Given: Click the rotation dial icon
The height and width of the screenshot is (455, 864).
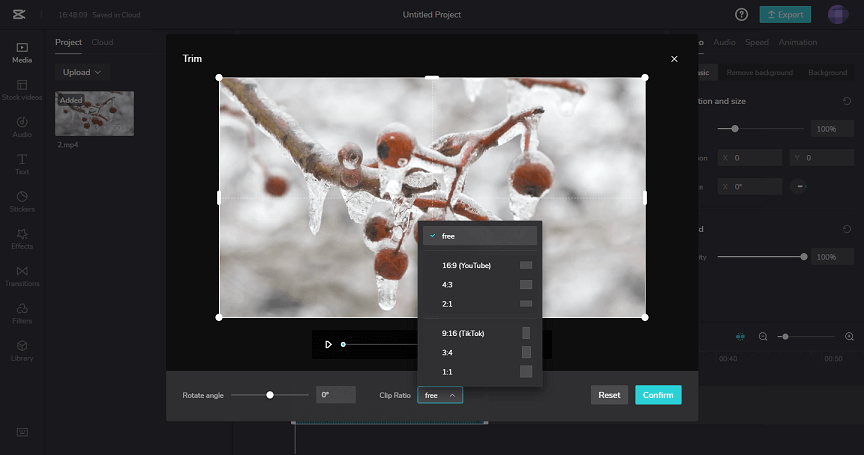Looking at the screenshot, I should tap(799, 186).
